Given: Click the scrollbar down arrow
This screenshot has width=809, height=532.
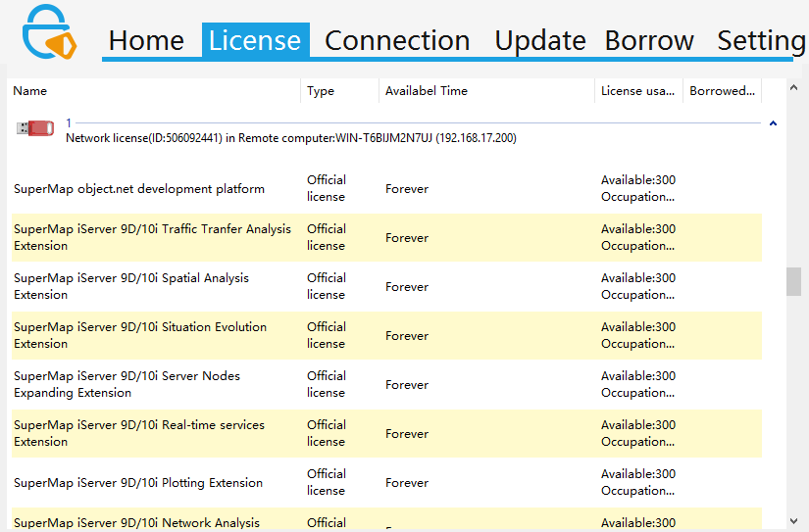Looking at the screenshot, I should [793, 521].
